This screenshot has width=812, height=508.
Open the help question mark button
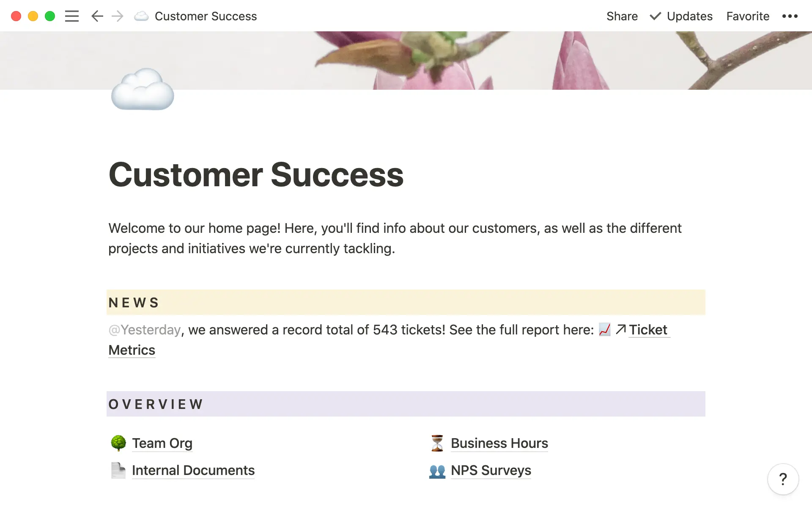tap(783, 479)
